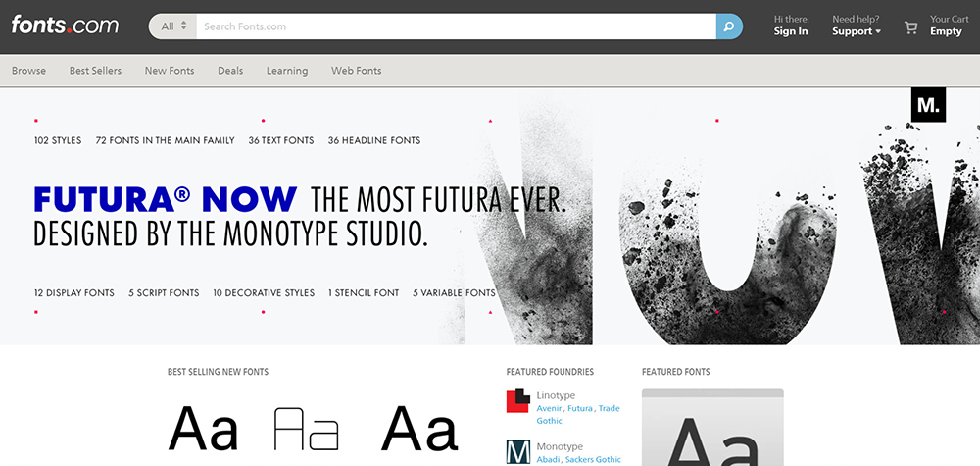
Task: Click the Linotype foundry name
Action: [x=556, y=396]
